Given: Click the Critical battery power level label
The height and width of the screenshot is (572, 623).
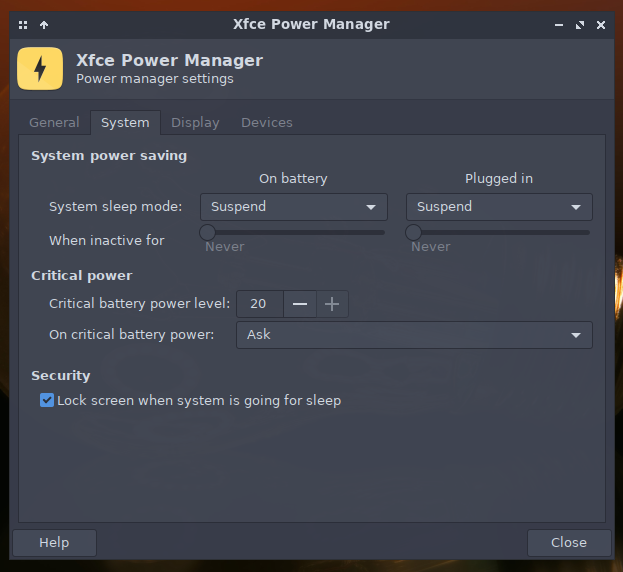Looking at the screenshot, I should coord(139,304).
